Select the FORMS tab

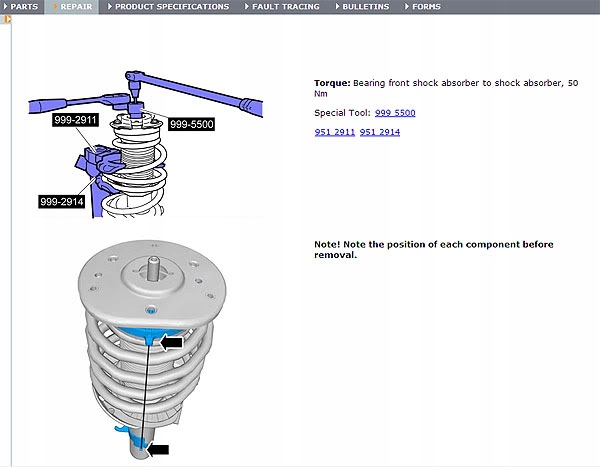[423, 7]
